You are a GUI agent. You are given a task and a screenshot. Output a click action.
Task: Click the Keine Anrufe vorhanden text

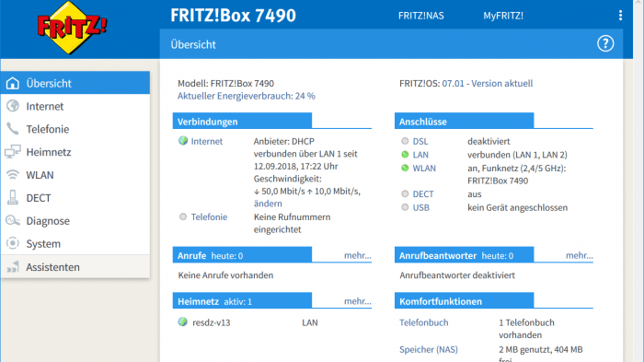point(225,275)
